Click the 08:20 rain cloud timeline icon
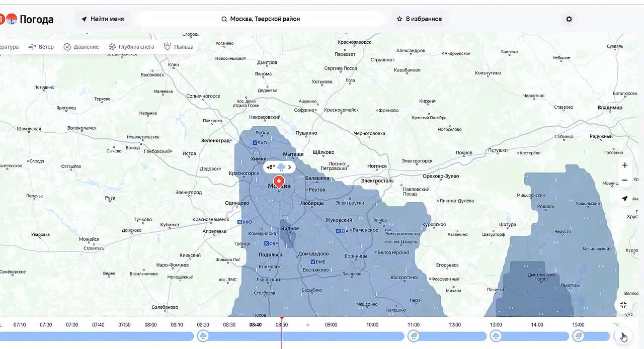Screen dimensions: 644x349 203,336
